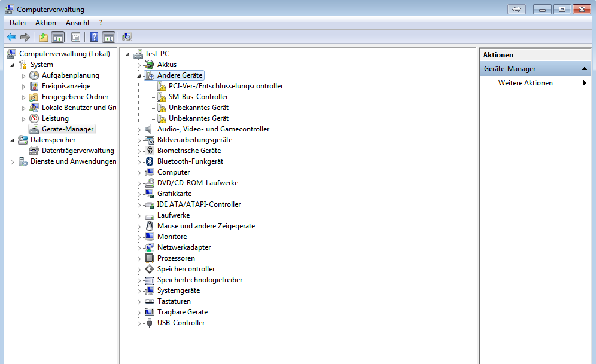
Task: Click the Properties toolbar icon
Action: [x=75, y=37]
